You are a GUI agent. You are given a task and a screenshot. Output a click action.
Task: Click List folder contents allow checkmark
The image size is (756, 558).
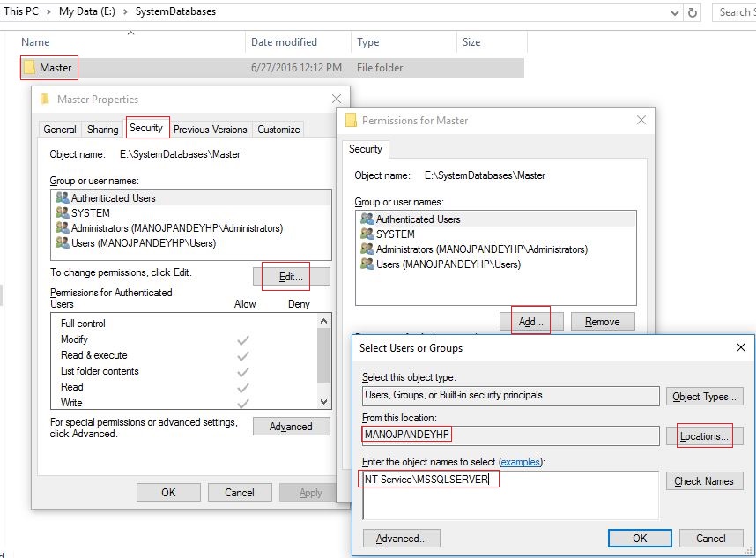pos(243,372)
